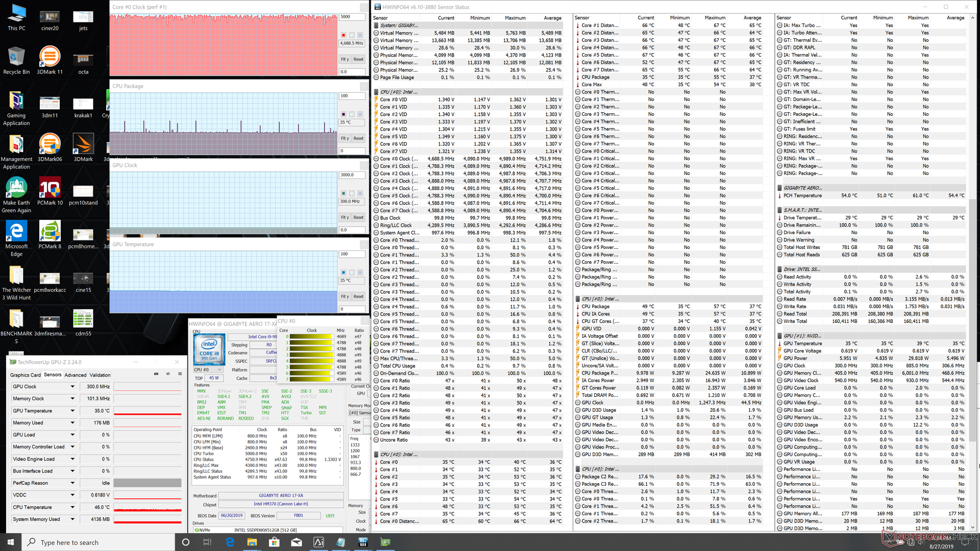The width and height of the screenshot is (980, 551).
Task: Click the GPU-Z screenshot camera icon
Action: [x=156, y=374]
